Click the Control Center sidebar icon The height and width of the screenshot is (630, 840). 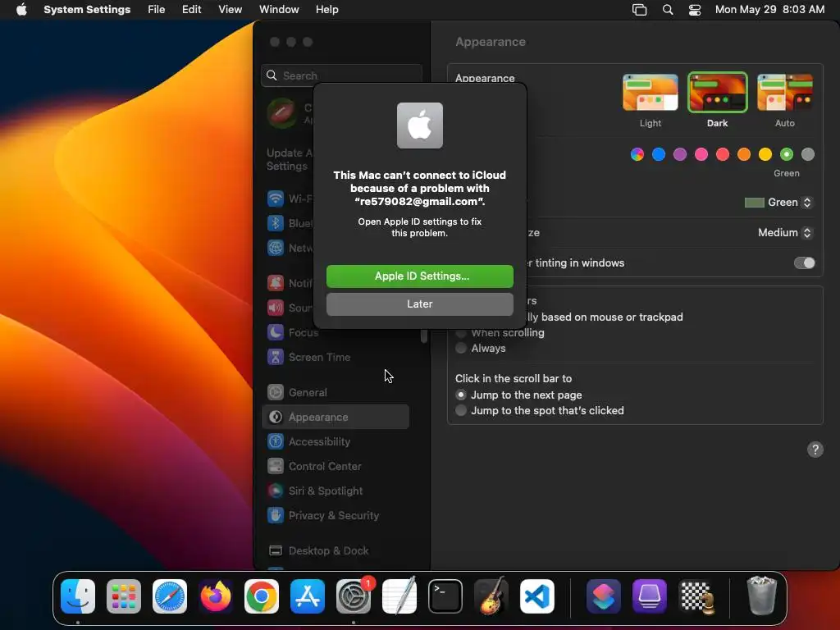point(276,466)
